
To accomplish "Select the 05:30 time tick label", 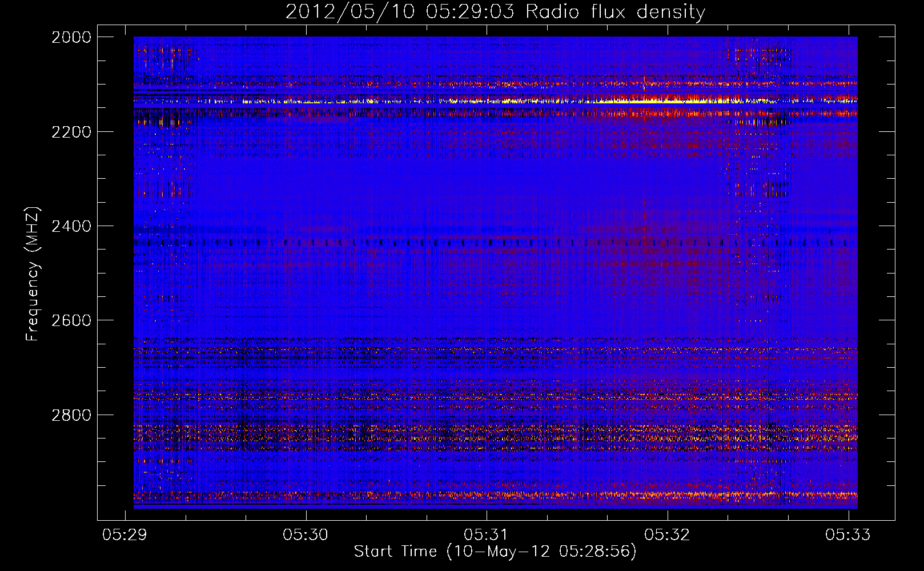I will coord(306,534).
